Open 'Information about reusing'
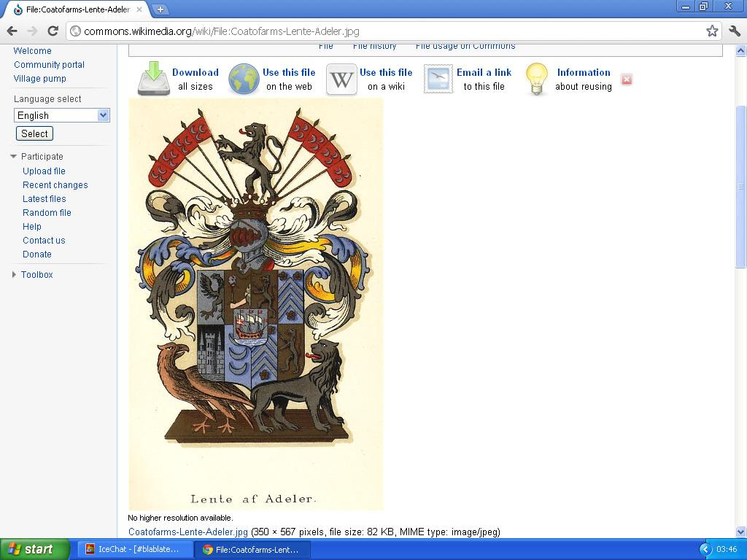The width and height of the screenshot is (747, 560). coord(584,79)
